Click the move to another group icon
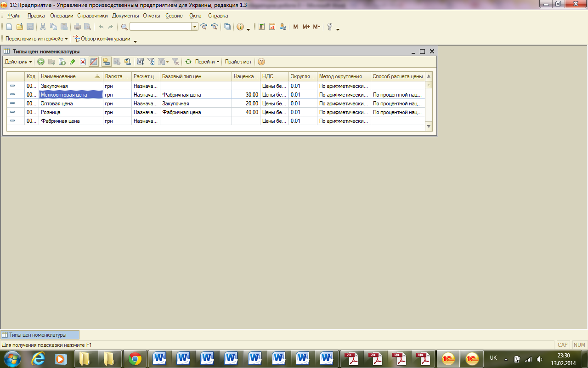Image resolution: width=588 pixels, height=368 pixels. (x=127, y=62)
